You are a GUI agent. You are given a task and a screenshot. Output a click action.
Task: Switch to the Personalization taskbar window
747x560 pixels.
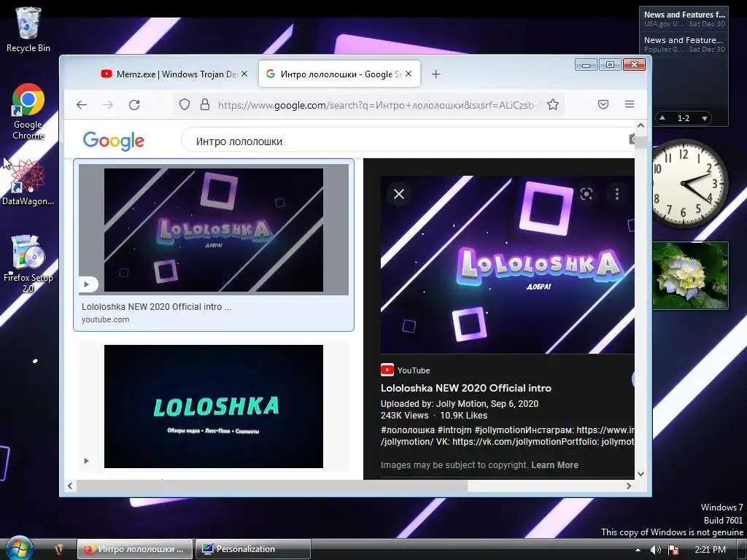[252, 549]
